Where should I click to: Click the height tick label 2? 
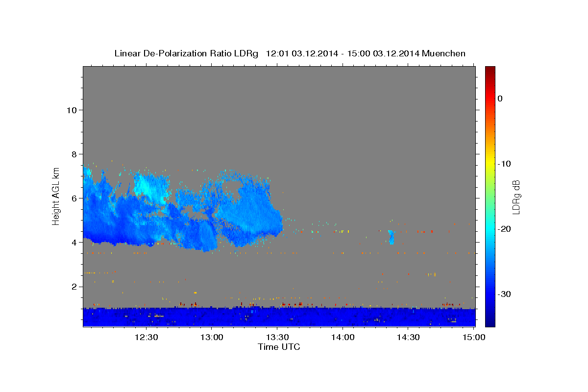coord(74,287)
